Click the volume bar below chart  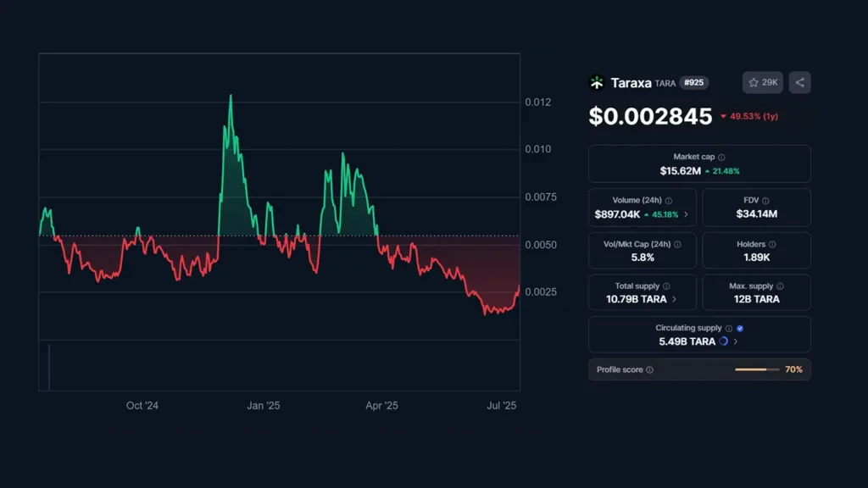(49, 368)
